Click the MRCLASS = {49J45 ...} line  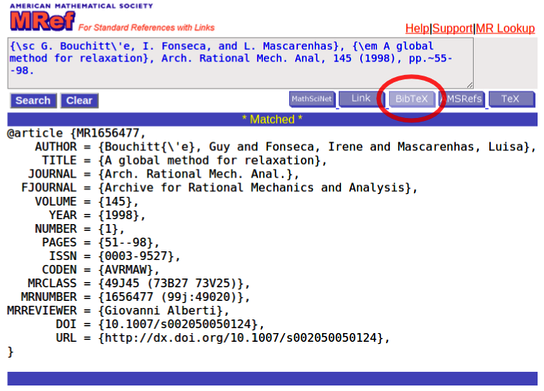pos(139,283)
